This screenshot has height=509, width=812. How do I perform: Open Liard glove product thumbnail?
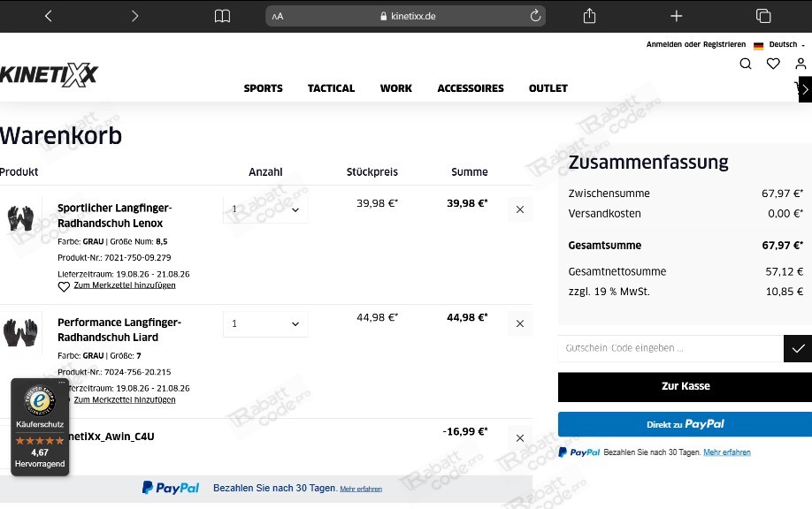pyautogui.click(x=20, y=332)
